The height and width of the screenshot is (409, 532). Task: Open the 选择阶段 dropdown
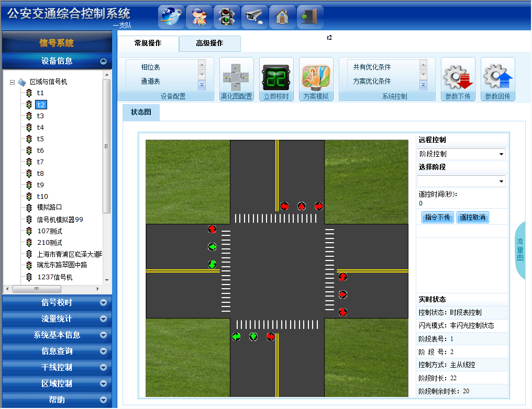pos(461,181)
